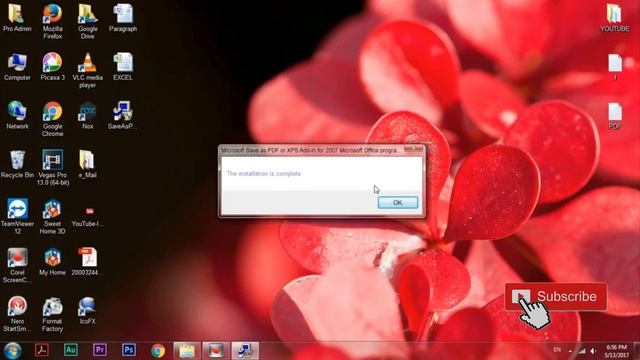
Task: Open Adobe Audition from the taskbar
Action: coord(71,350)
